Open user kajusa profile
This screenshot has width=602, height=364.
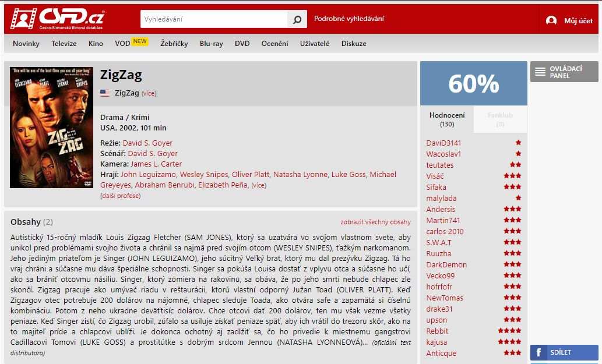click(436, 342)
